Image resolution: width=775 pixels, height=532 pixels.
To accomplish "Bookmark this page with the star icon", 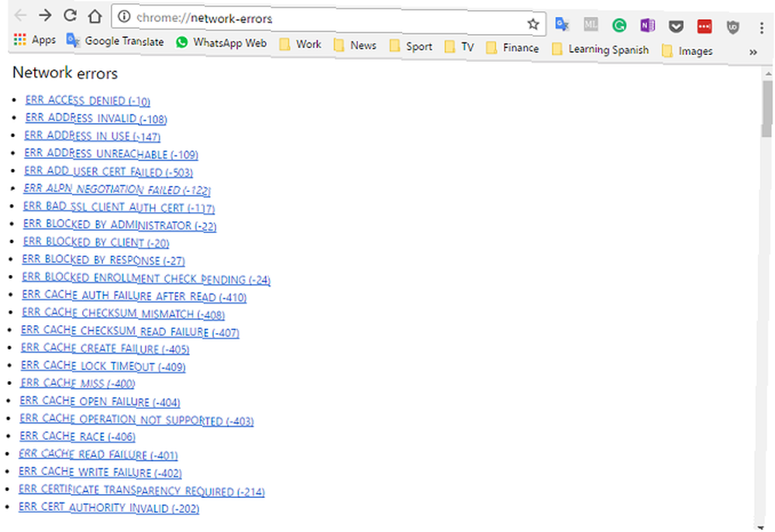I will coord(533,24).
